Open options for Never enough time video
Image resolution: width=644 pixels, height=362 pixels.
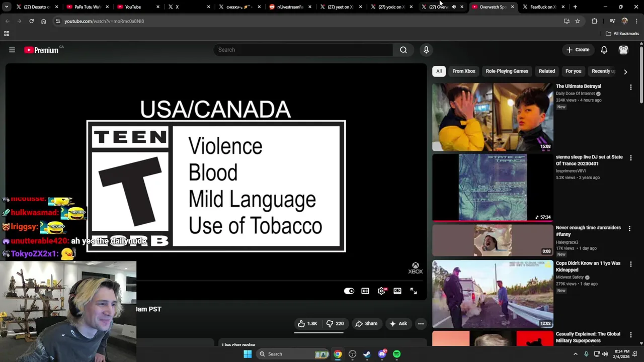pos(629,229)
